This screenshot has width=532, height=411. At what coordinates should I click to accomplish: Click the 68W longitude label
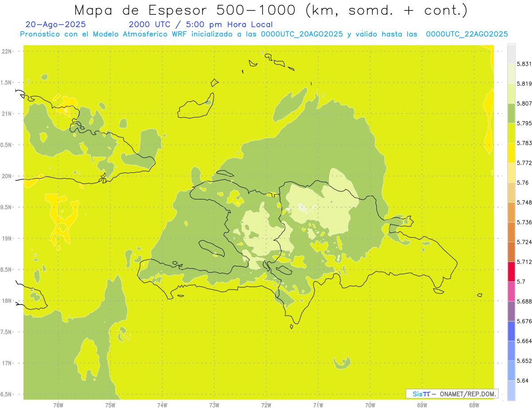pyautogui.click(x=474, y=405)
